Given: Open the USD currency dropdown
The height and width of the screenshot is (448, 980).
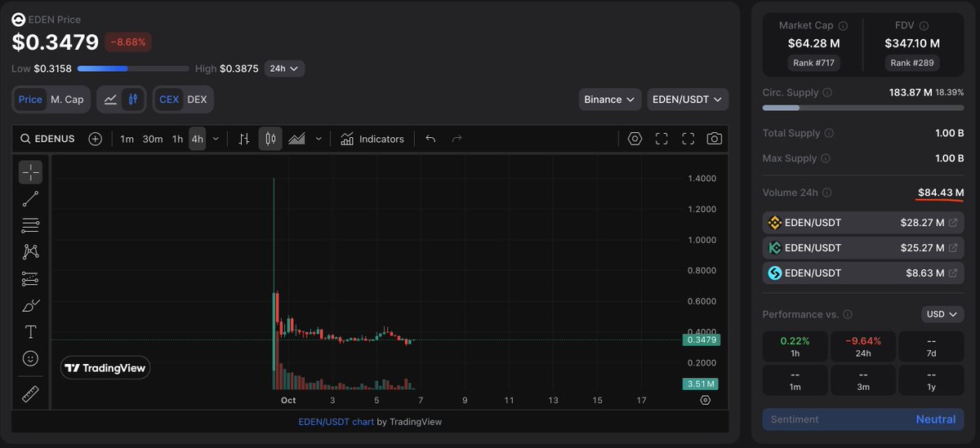Looking at the screenshot, I should [942, 314].
